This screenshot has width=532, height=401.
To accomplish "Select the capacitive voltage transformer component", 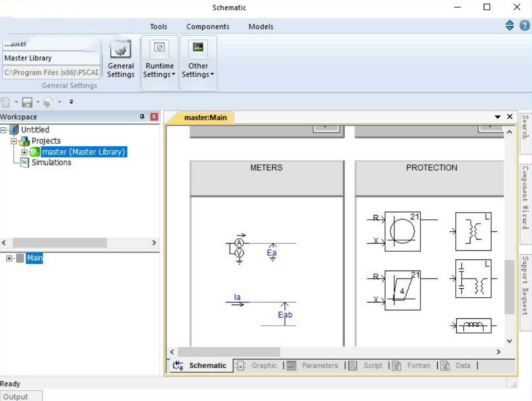I will tap(473, 279).
